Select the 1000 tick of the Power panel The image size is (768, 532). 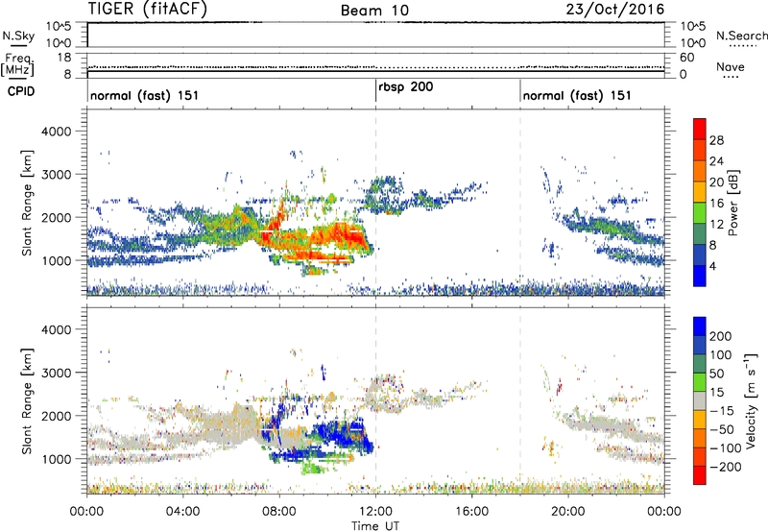(x=56, y=260)
